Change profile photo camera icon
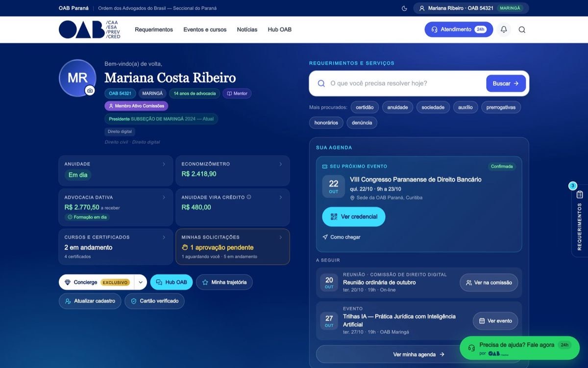Image resolution: width=588 pixels, height=368 pixels. tap(90, 91)
